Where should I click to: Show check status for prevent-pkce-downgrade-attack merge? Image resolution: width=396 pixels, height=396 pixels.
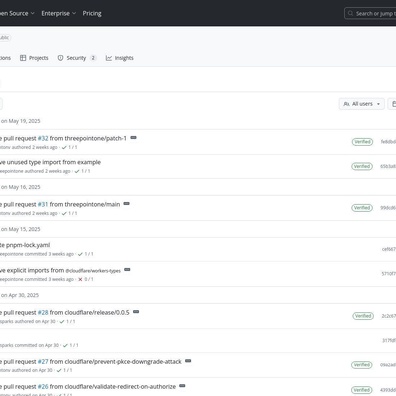[64, 370]
